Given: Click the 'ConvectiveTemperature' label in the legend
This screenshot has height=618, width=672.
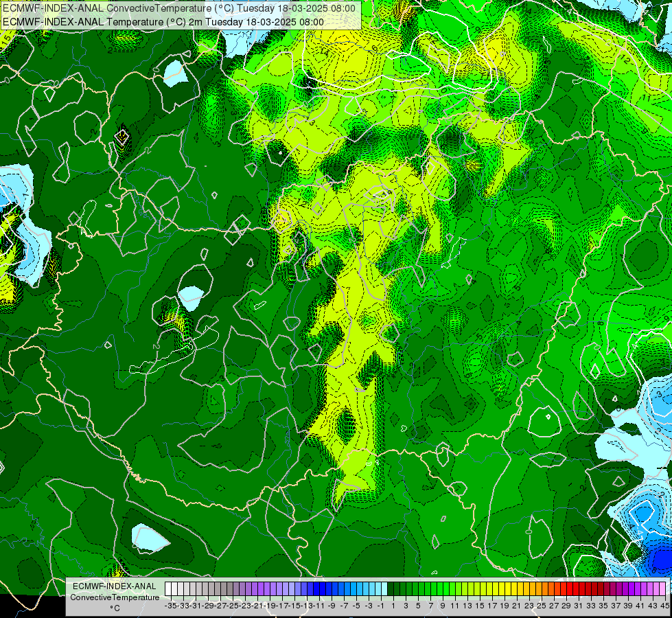Looking at the screenshot, I should [x=115, y=597].
